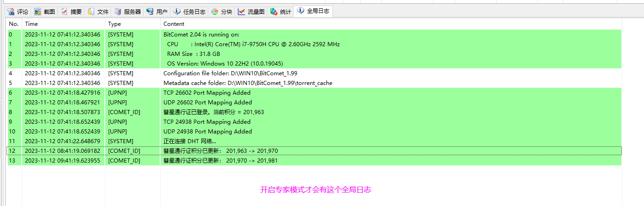The width and height of the screenshot is (644, 206).
Task: Select log row 0 'BitComet 2.04 is running on:'
Action: coord(314,35)
